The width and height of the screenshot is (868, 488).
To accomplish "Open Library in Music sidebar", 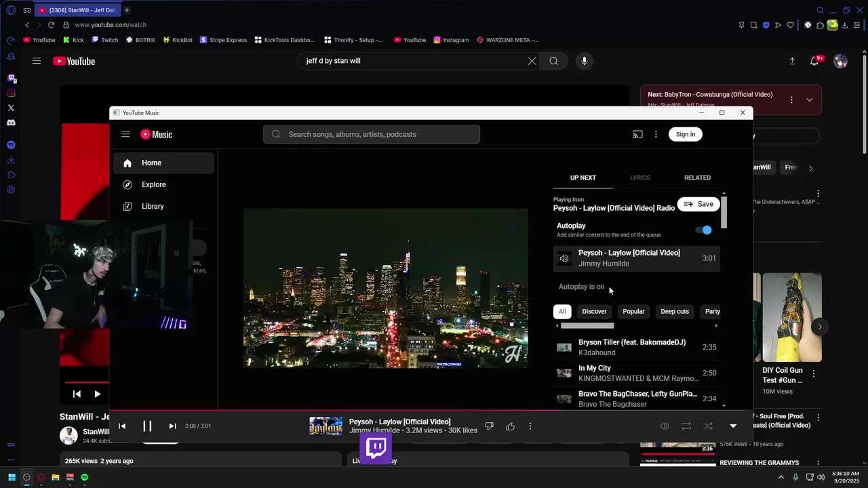I will tap(163, 206).
